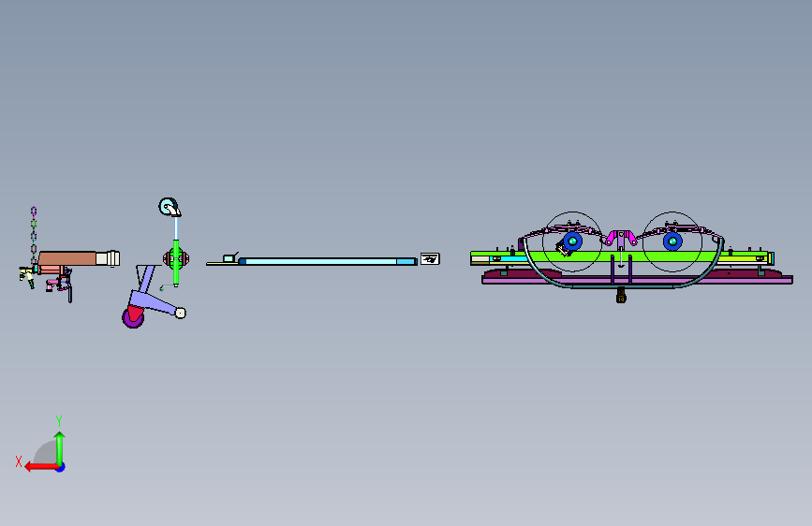Select the magenta center bracket between wheels
The image size is (812, 526).
pos(621,238)
